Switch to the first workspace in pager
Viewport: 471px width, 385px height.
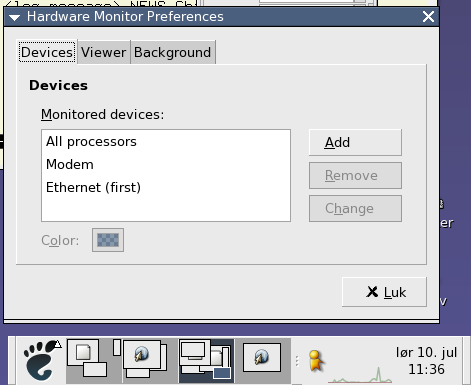[94, 361]
